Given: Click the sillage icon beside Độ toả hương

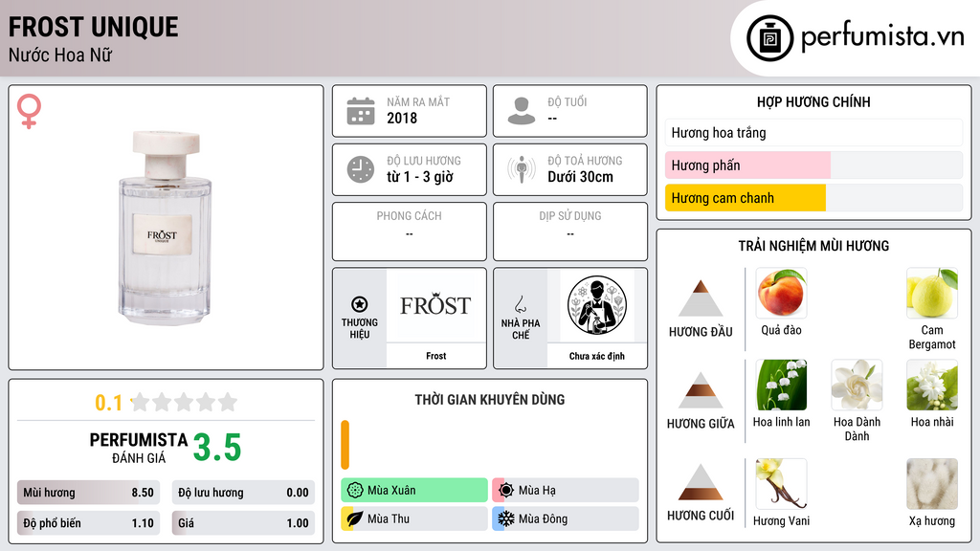Looking at the screenshot, I should coord(522,169).
